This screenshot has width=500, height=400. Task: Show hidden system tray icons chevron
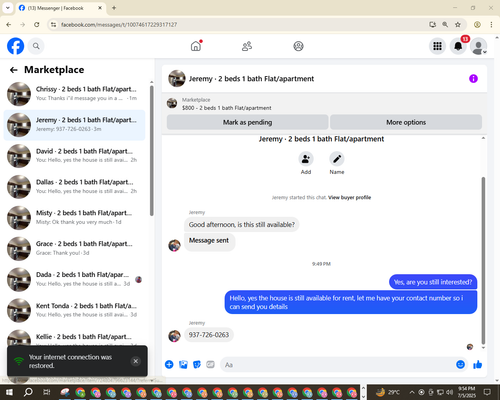click(x=412, y=392)
